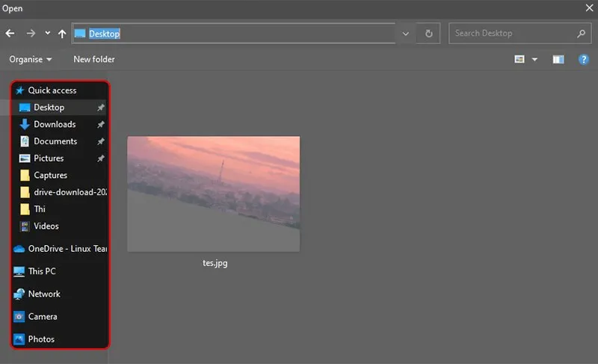Click inside the Search Desktop field
598x364 pixels.
pyautogui.click(x=512, y=34)
